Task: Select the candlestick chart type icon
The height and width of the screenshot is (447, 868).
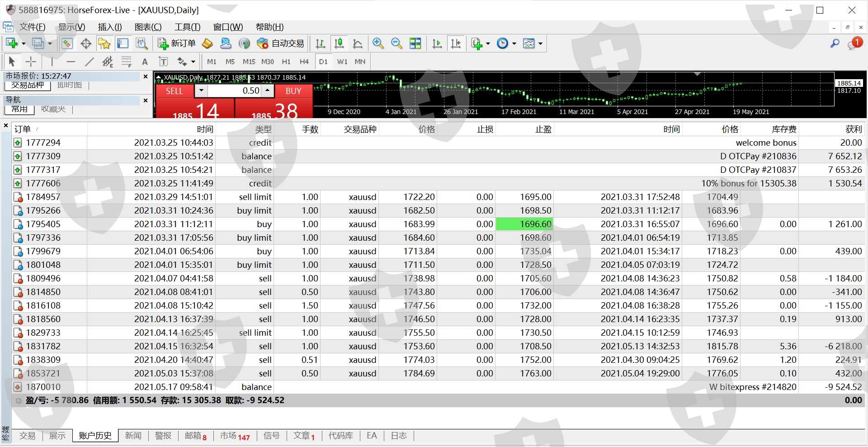Action: (339, 43)
